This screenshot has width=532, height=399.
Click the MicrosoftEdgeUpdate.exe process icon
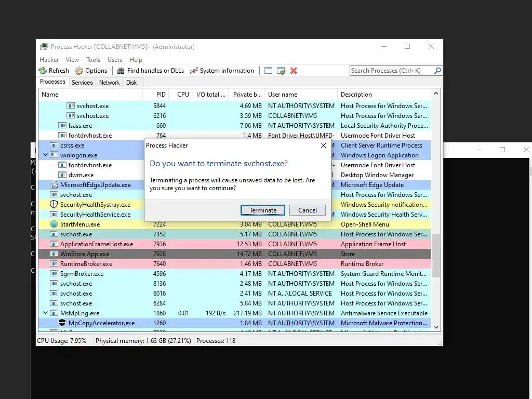[x=54, y=185]
